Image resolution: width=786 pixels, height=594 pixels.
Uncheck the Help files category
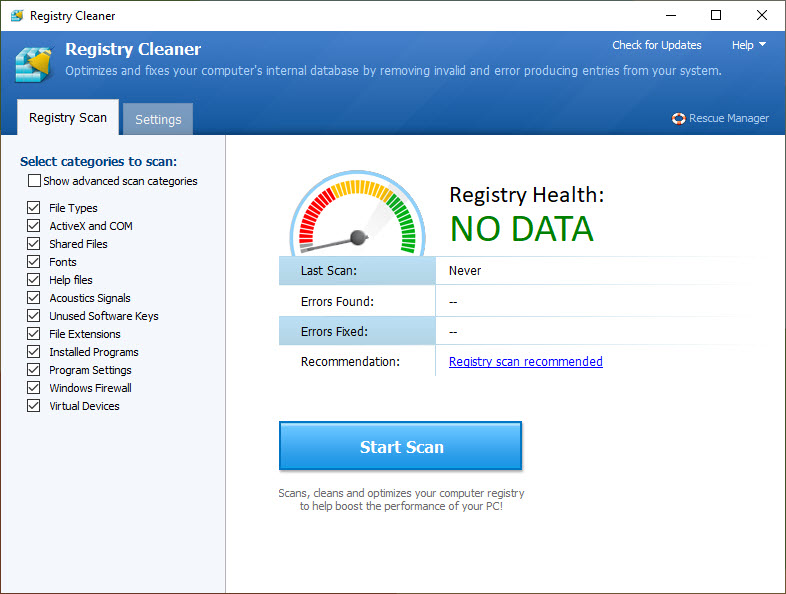tap(34, 280)
